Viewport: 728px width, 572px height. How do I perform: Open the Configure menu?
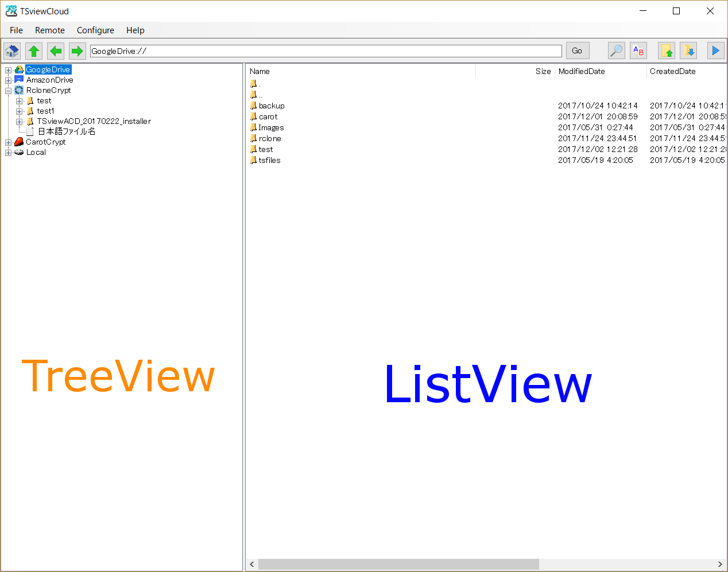[95, 30]
